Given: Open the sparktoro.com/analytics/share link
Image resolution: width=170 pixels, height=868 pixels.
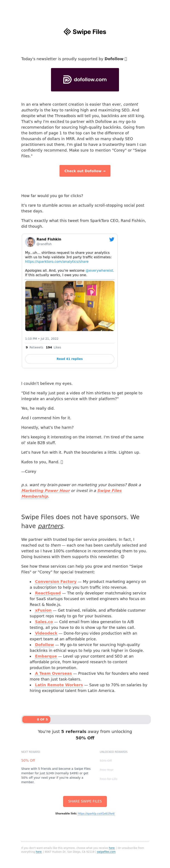Looking at the screenshot, I should (x=57, y=261).
